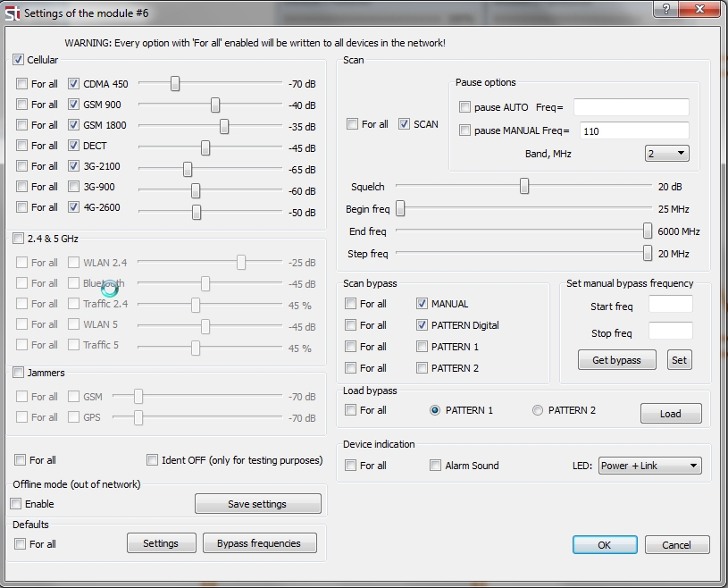
Task: Uncheck MANUAL scan bypass
Action: [422, 303]
